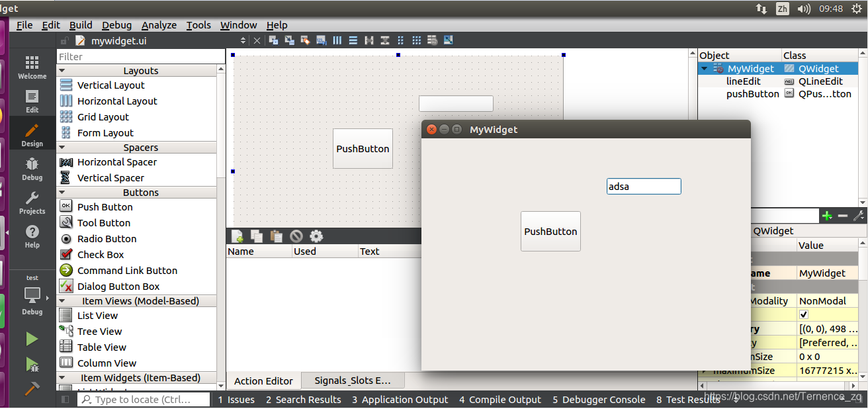
Task: Click the adsa line edit in MyWidget
Action: (x=644, y=187)
